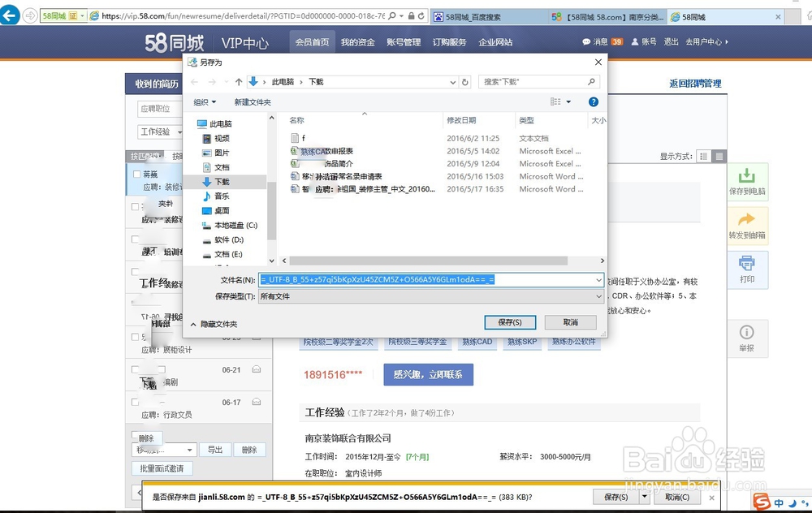812x513 pixels.
Task: Select 软件 (D:) drive
Action: point(223,239)
